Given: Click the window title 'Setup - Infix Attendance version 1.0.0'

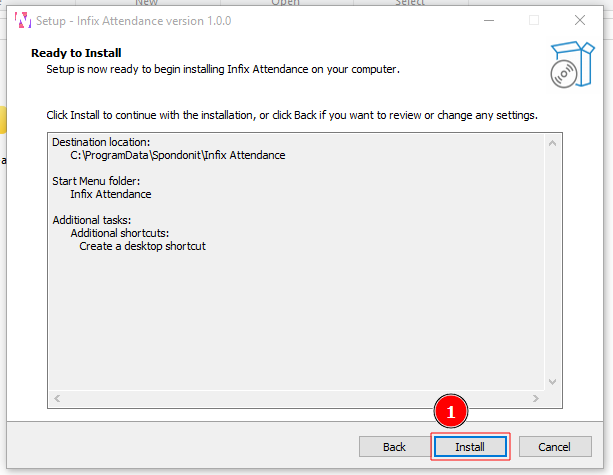Looking at the screenshot, I should click(133, 21).
